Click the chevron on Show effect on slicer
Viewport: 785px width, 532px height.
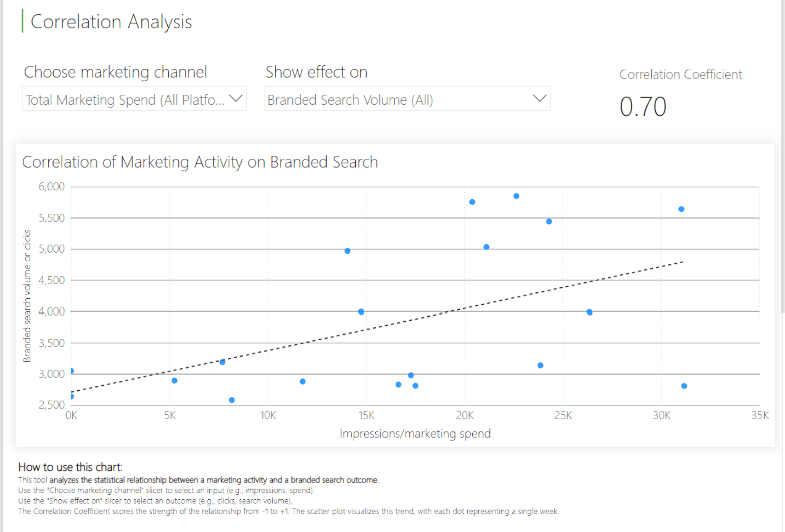(x=540, y=98)
